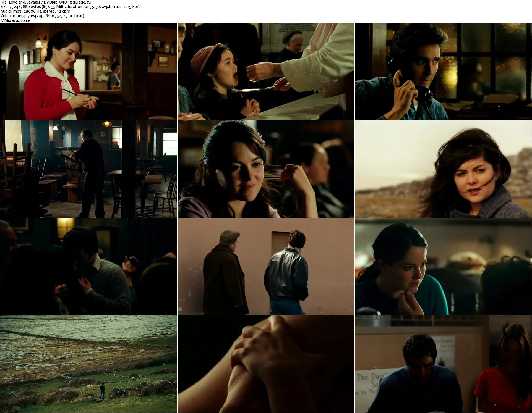Open thumbnail of man in sweater in dark crowd
Viewport: 532px width, 413px height.
tap(89, 267)
